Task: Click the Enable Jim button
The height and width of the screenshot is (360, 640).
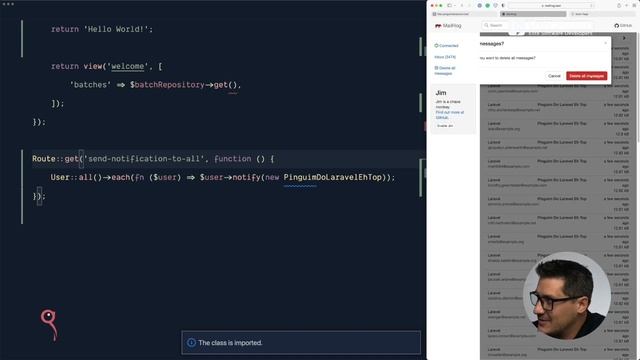Action: coord(445,126)
